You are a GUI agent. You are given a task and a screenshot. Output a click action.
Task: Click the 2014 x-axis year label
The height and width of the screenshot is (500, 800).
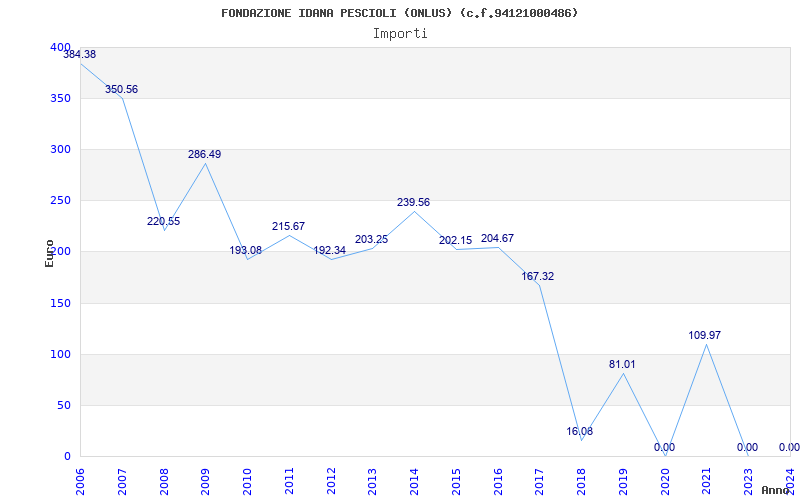click(x=415, y=482)
